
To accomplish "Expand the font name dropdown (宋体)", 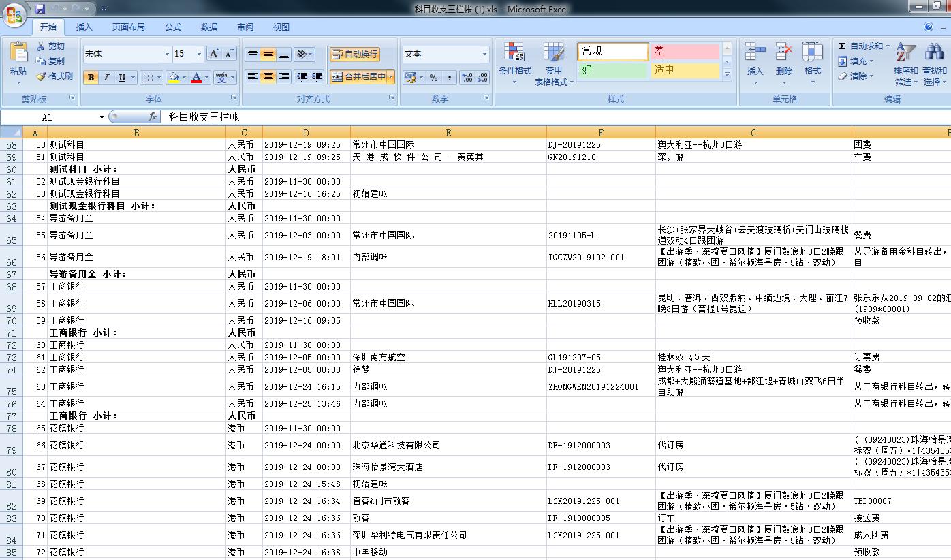I will [167, 55].
